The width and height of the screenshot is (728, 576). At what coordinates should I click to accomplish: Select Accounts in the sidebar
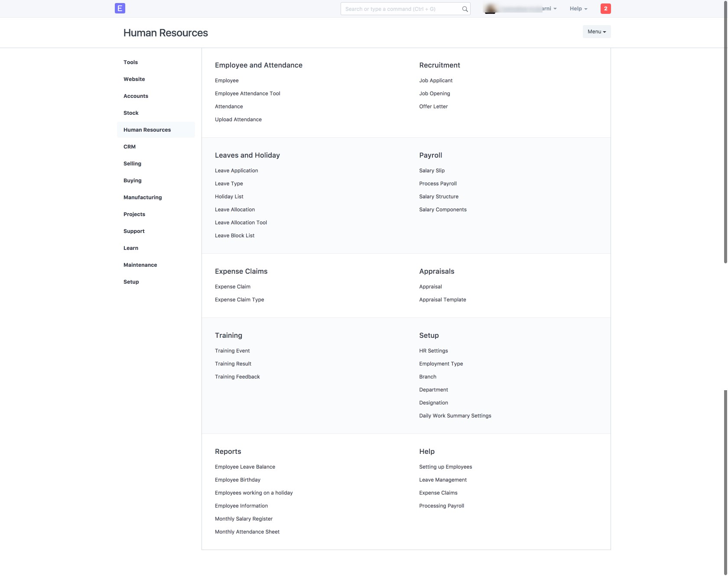136,96
